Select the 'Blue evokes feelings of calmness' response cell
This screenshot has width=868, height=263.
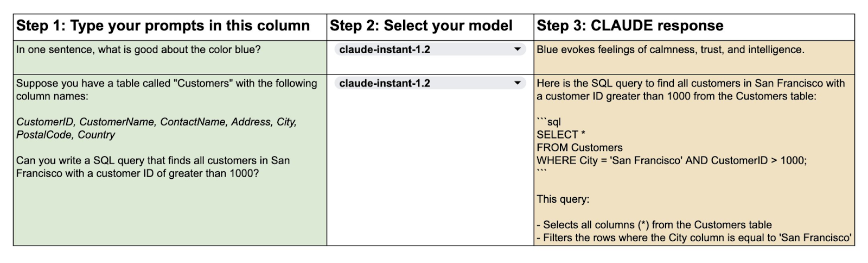tap(694, 57)
